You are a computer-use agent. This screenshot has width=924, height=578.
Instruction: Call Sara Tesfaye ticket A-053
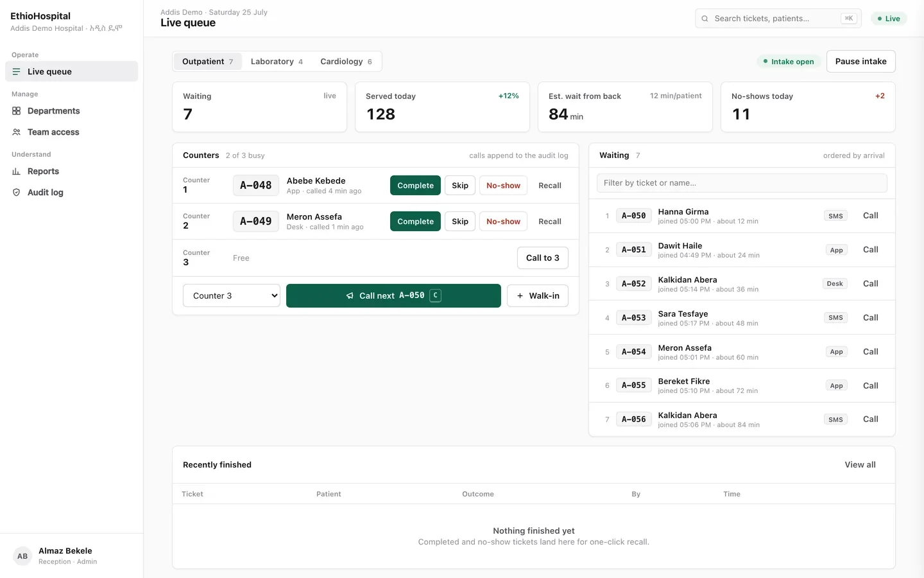(x=871, y=318)
